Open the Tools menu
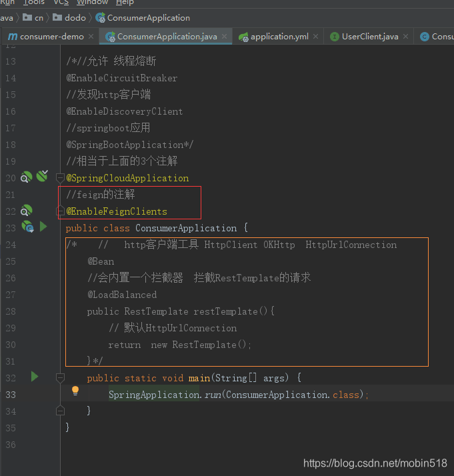The height and width of the screenshot is (476, 454). pyautogui.click(x=34, y=2)
